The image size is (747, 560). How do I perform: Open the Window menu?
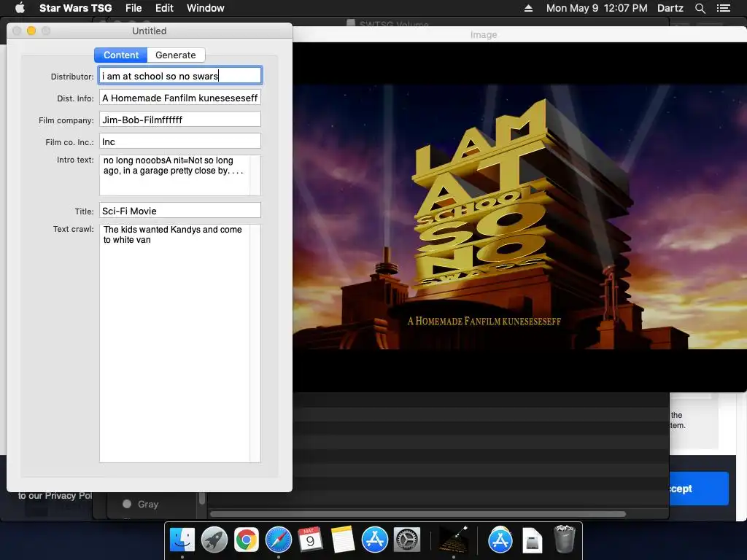tap(205, 7)
